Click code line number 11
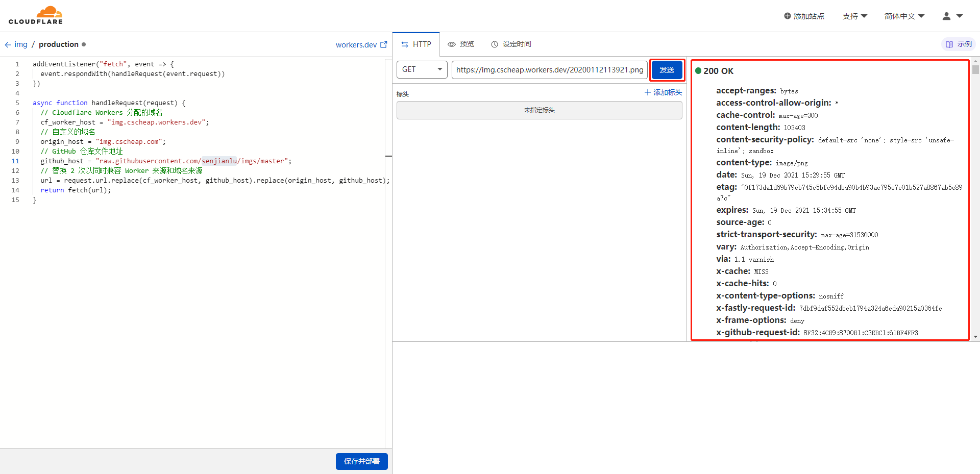This screenshot has height=474, width=980. pos(15,161)
